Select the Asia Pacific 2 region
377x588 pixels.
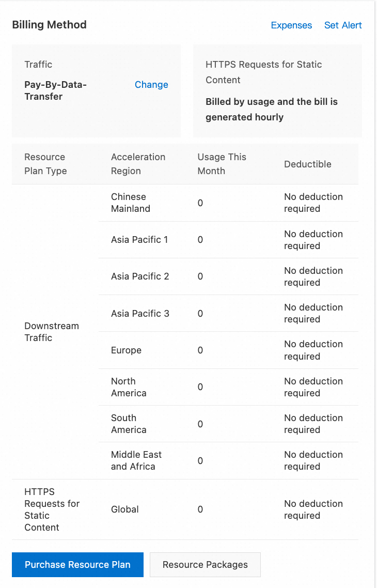coord(140,276)
